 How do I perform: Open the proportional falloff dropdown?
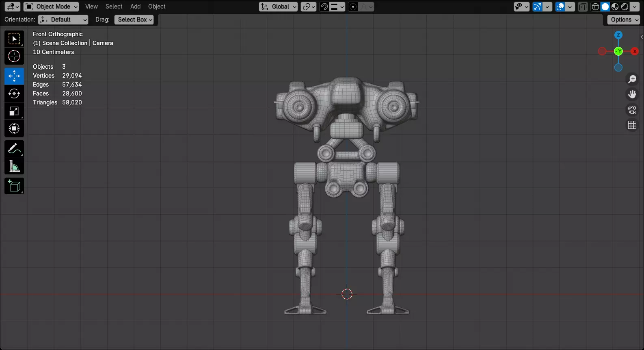[367, 7]
